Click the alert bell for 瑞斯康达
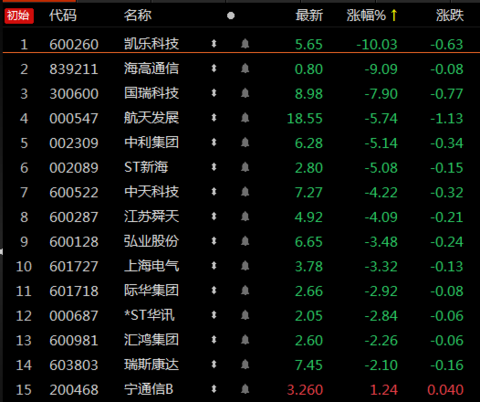This screenshot has height=402, width=480. (x=245, y=365)
